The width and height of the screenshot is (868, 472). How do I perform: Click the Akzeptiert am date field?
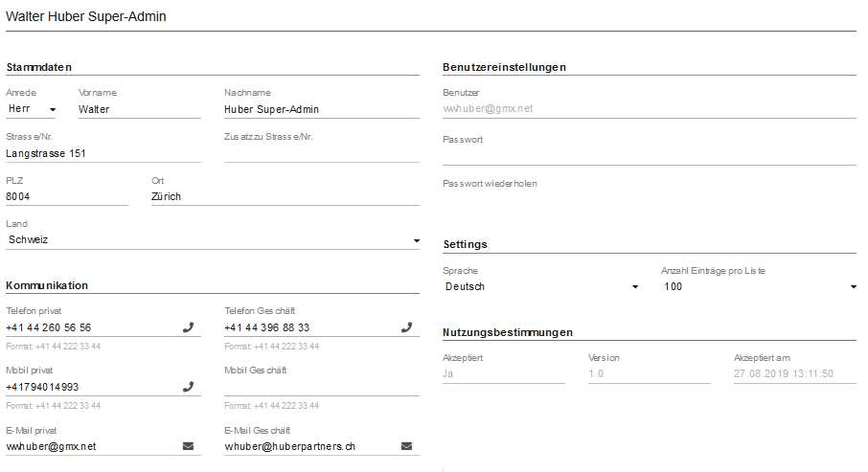pyautogui.click(x=795, y=374)
